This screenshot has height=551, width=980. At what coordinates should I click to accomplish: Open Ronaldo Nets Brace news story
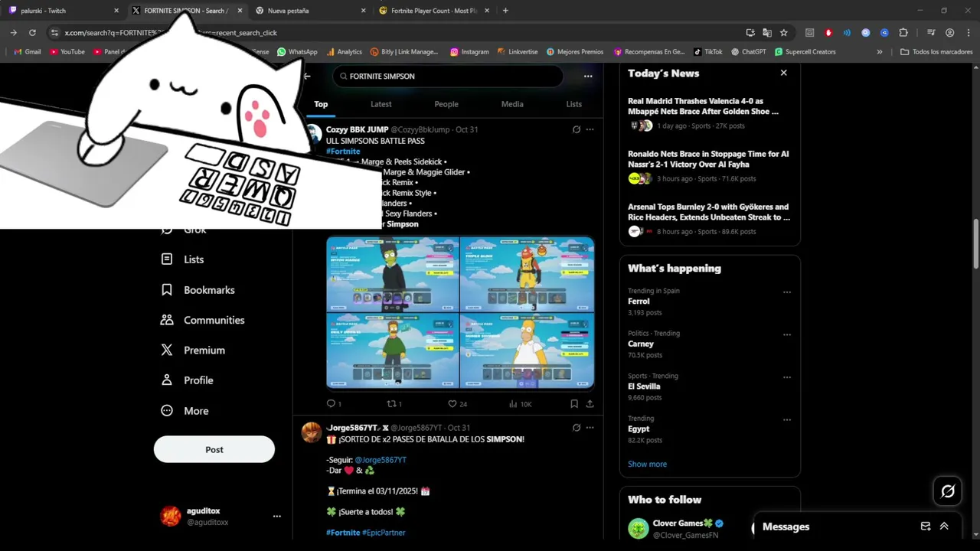710,166
